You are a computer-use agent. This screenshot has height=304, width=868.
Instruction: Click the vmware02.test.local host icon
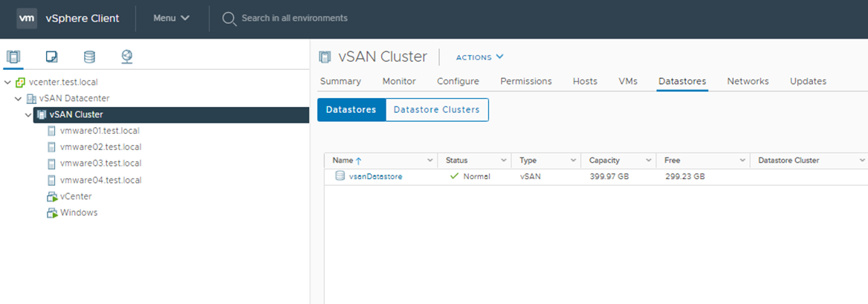51,147
